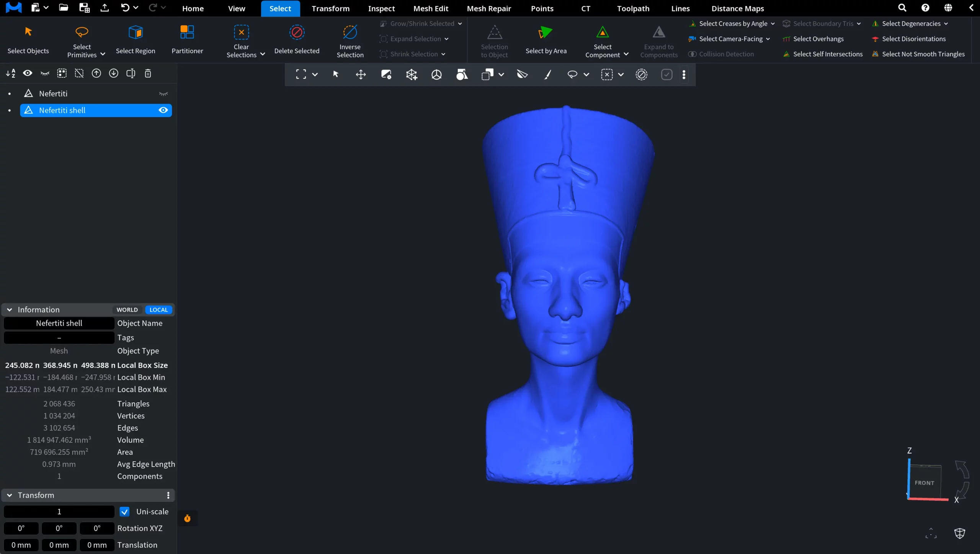Toggle Collision Detection
This screenshot has height=554, width=980.
[x=721, y=54]
